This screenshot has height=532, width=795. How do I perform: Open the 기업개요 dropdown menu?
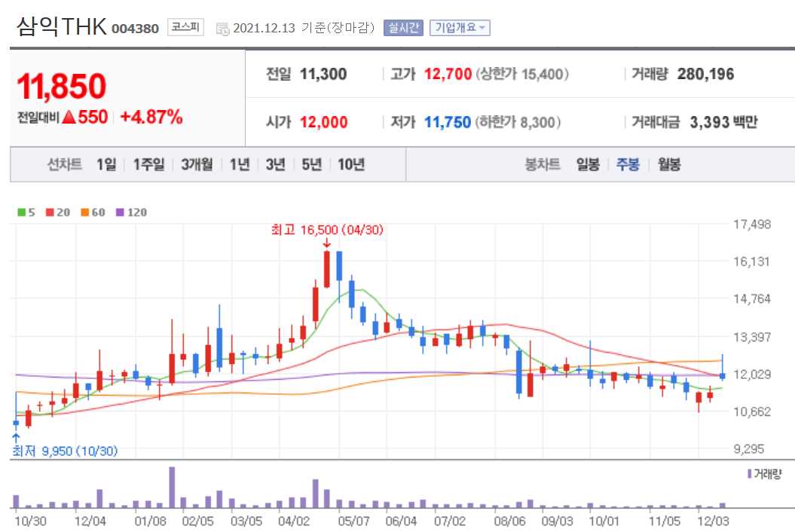click(x=458, y=27)
